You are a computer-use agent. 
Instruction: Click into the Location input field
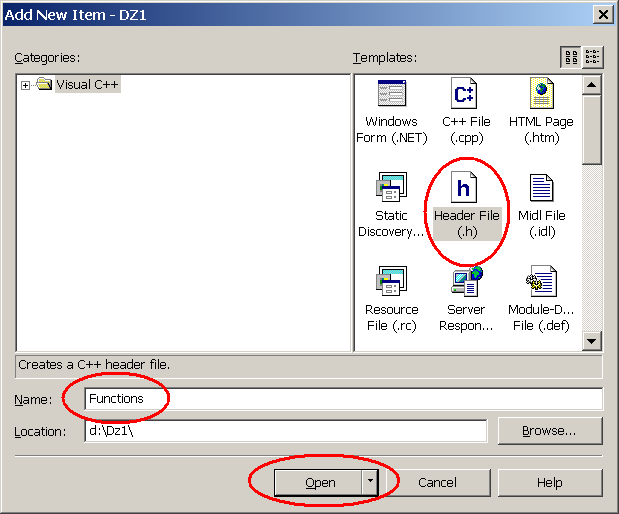pos(286,431)
